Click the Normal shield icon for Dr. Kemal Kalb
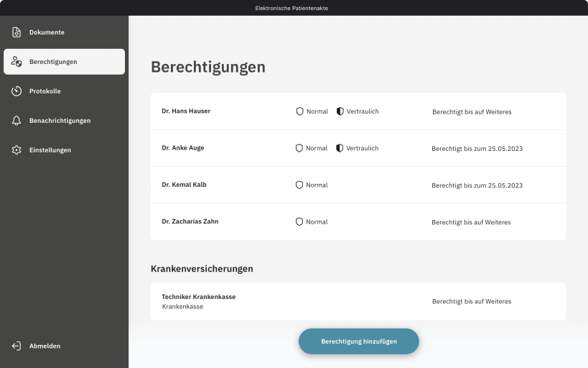This screenshot has width=588, height=368. coord(299,185)
